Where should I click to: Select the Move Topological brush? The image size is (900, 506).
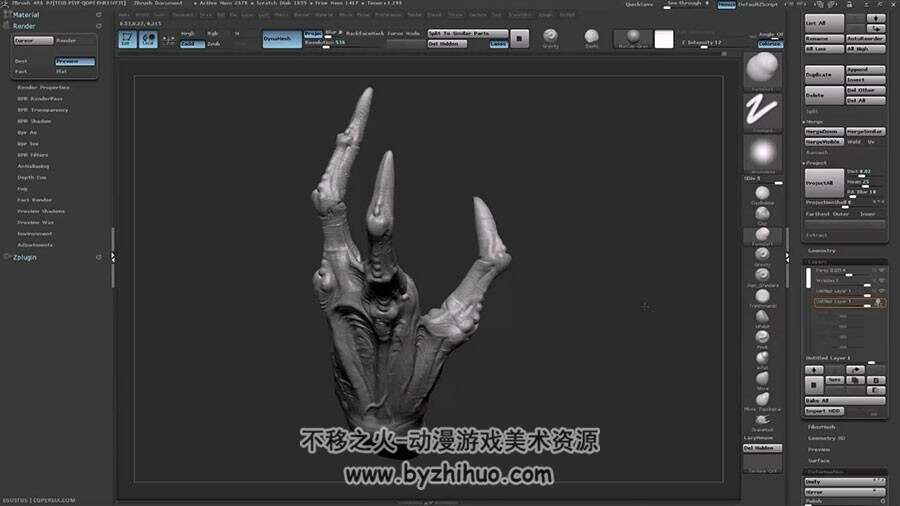point(762,399)
